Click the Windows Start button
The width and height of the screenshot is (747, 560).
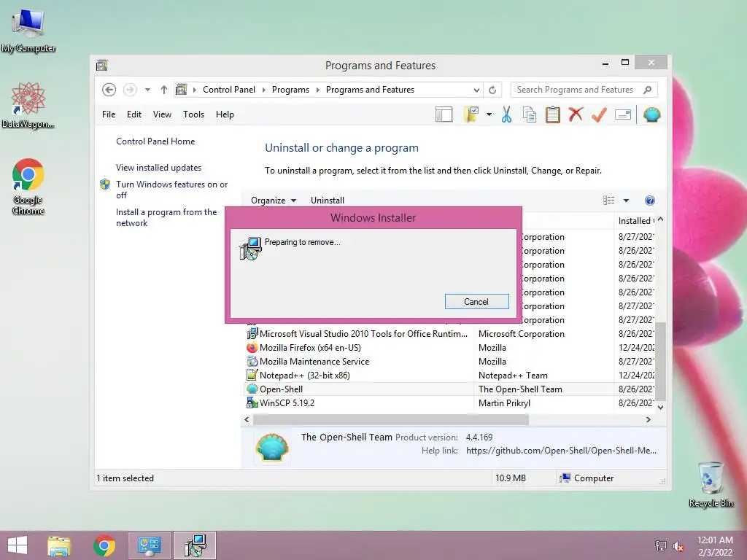click(x=18, y=545)
